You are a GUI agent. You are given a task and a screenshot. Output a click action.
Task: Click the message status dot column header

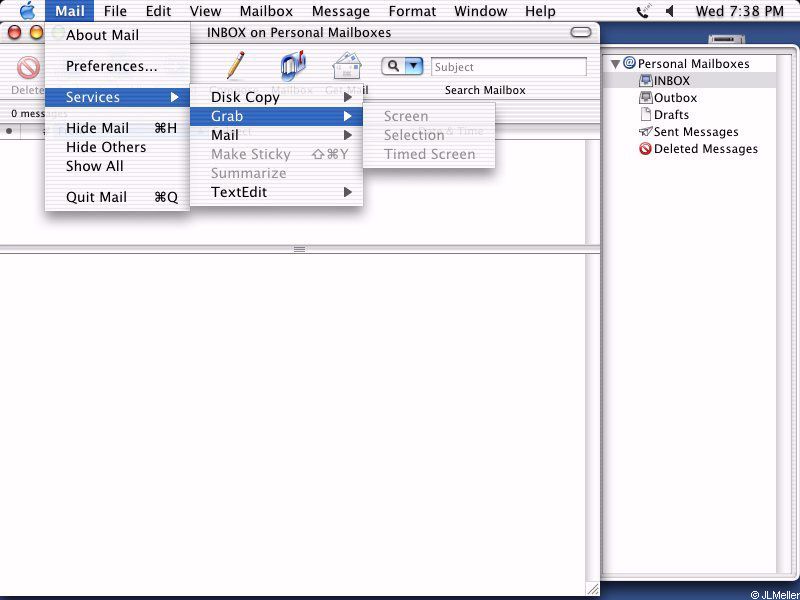[9, 131]
